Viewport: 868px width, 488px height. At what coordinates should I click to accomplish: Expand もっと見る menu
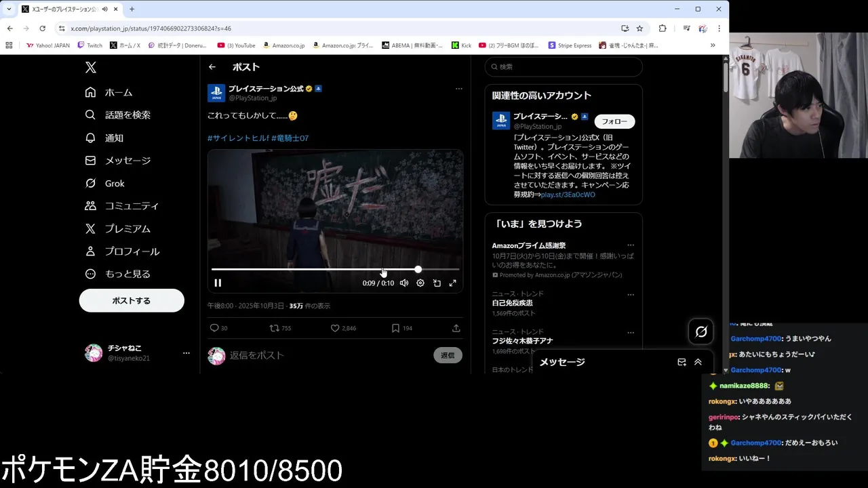click(118, 274)
